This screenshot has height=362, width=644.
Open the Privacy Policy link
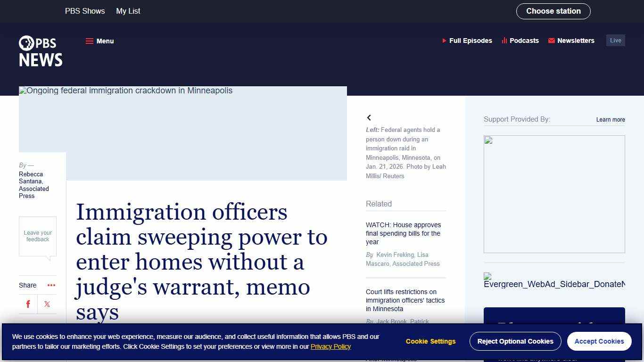[x=330, y=346]
